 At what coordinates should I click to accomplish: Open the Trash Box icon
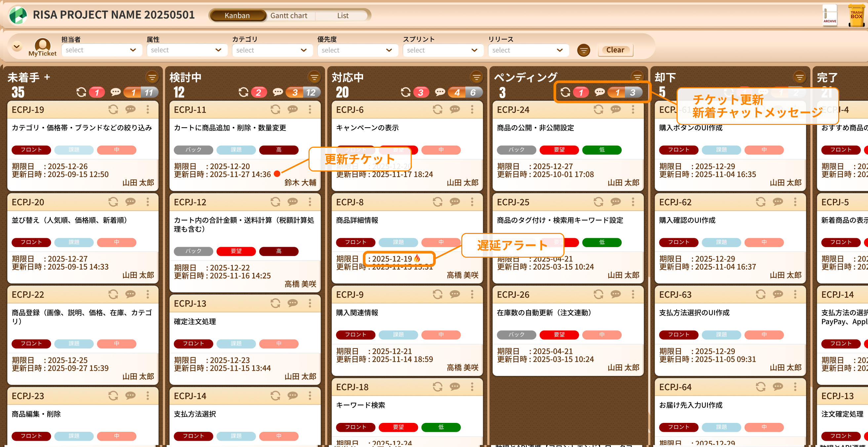(x=856, y=16)
